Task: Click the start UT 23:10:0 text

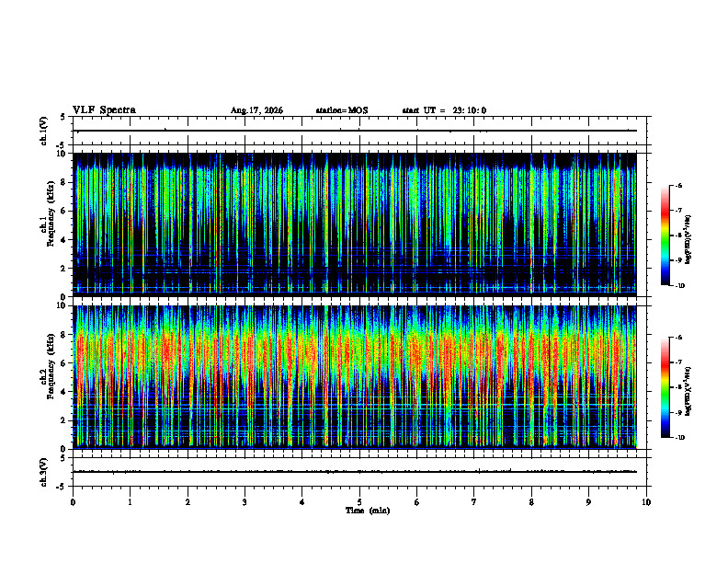Action: click(444, 110)
